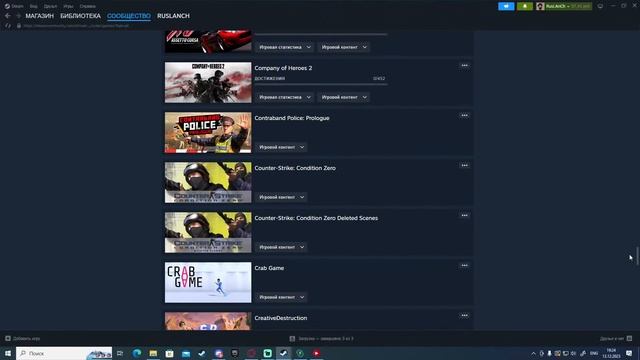Expand Игровой контент for Contraband Police: Prologue
Screen dimensions: 640x360
pyautogui.click(x=282, y=147)
